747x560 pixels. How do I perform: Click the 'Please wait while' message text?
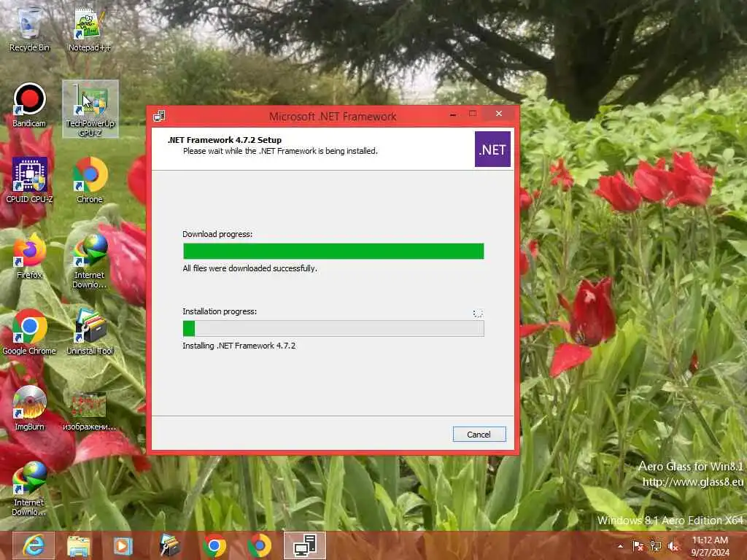(x=280, y=151)
